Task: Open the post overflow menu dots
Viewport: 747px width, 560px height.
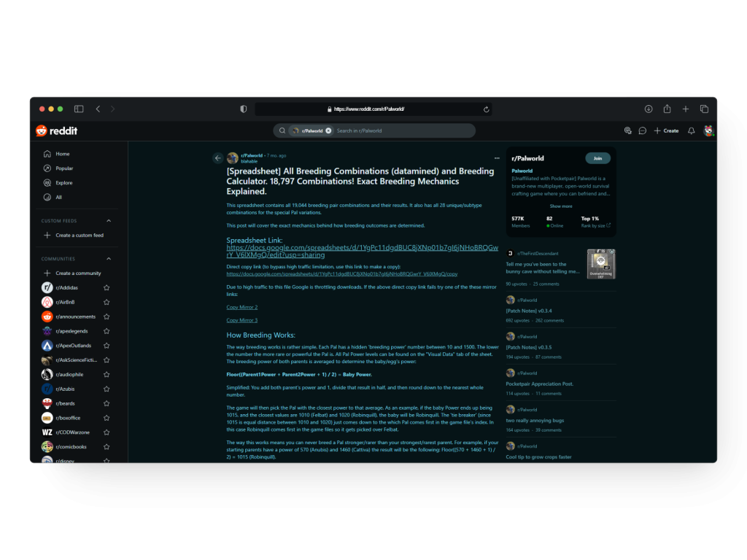Action: (497, 158)
